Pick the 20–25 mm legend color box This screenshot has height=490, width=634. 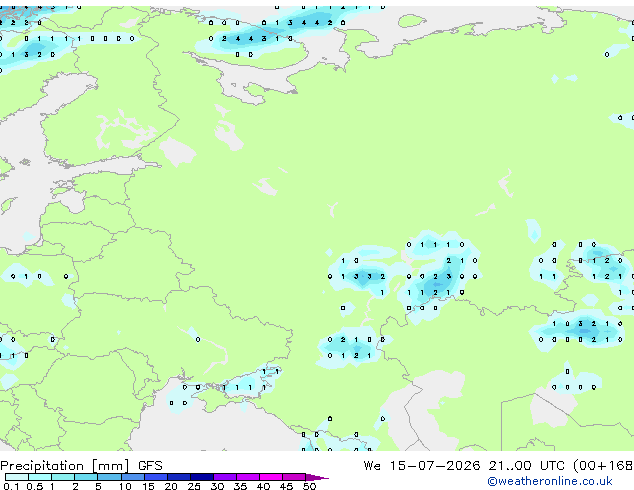179,477
